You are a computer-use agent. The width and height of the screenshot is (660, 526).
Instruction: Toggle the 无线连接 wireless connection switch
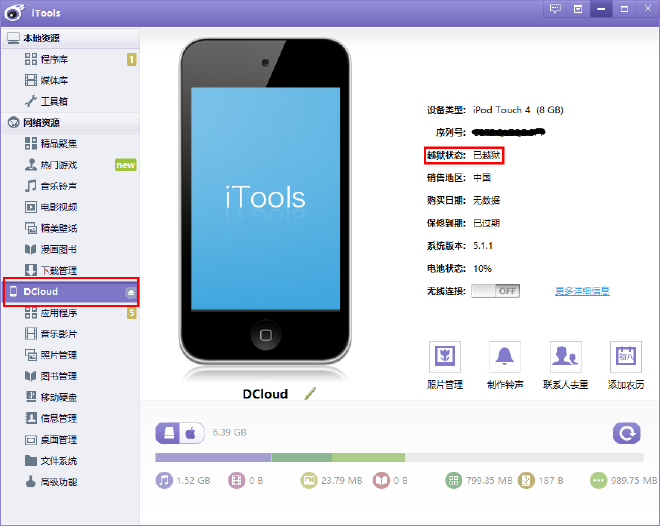(x=495, y=291)
